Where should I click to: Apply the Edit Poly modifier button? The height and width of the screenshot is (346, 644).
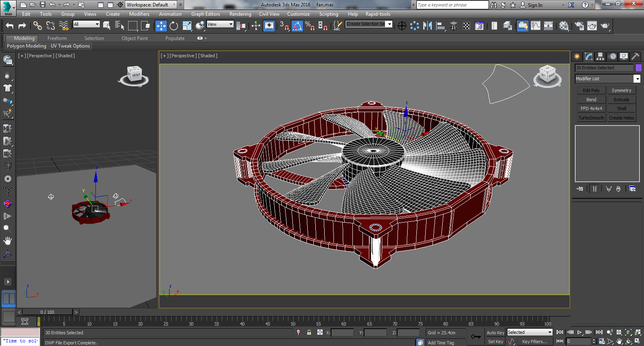point(591,90)
